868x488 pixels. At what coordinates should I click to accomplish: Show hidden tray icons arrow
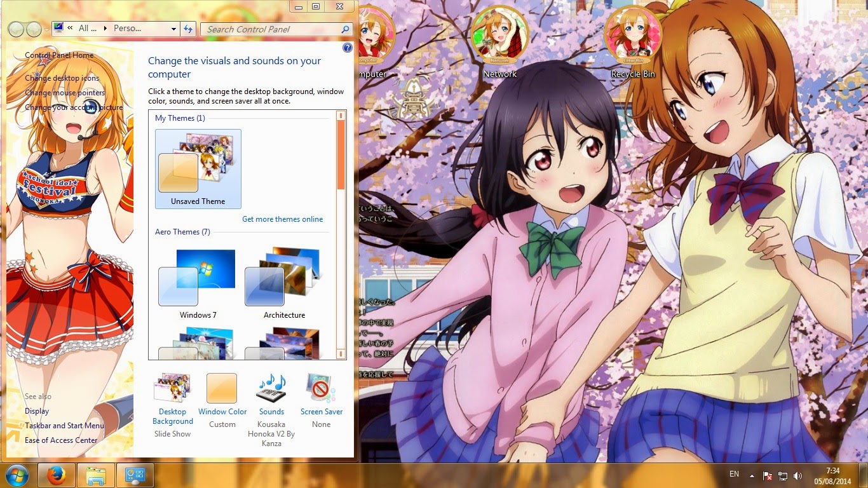pos(752,475)
